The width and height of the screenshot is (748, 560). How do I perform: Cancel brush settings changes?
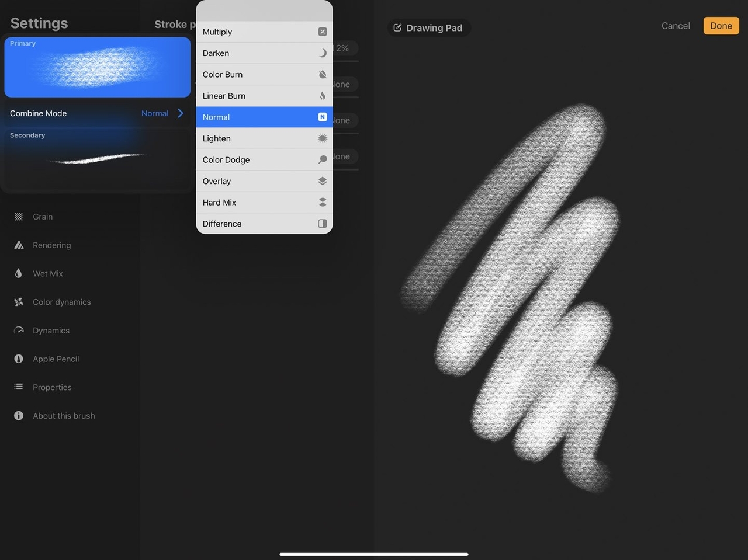click(676, 26)
